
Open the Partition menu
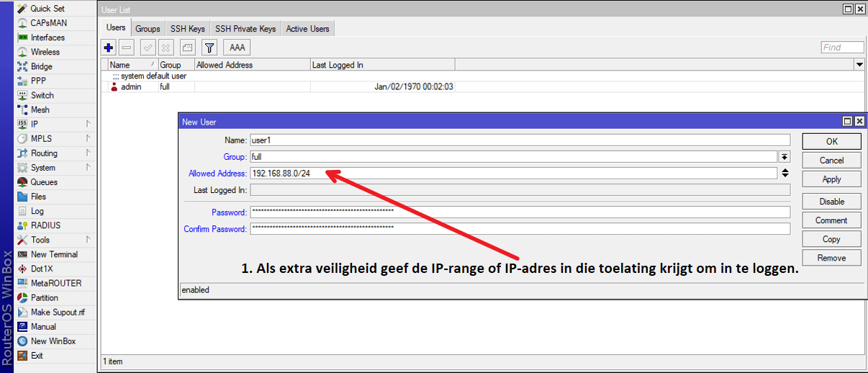(x=45, y=297)
